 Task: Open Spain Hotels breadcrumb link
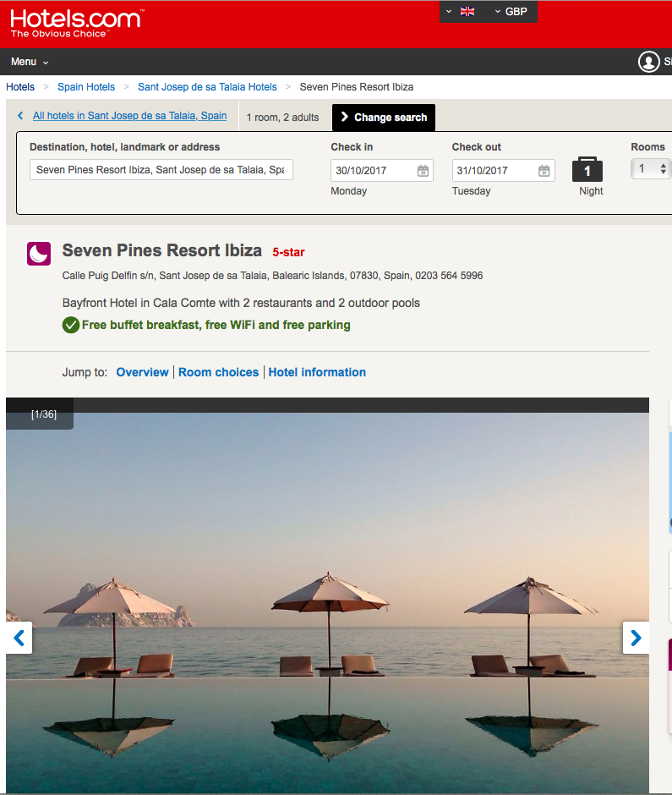(86, 87)
